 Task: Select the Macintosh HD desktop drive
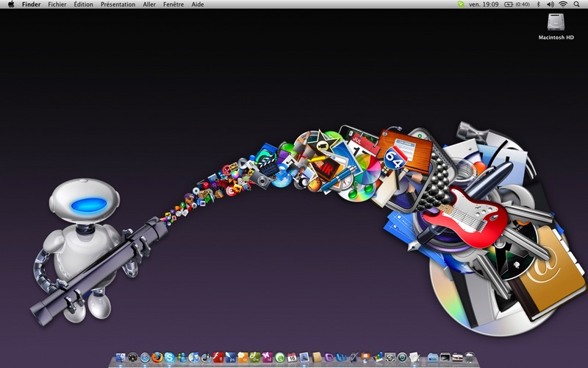click(x=556, y=26)
